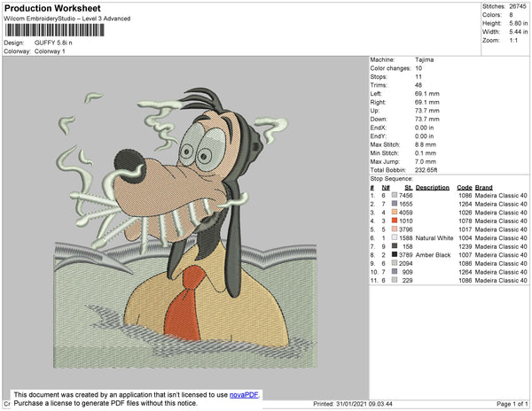
Task: Click the barcode under the worksheet title
Action: coord(54,30)
